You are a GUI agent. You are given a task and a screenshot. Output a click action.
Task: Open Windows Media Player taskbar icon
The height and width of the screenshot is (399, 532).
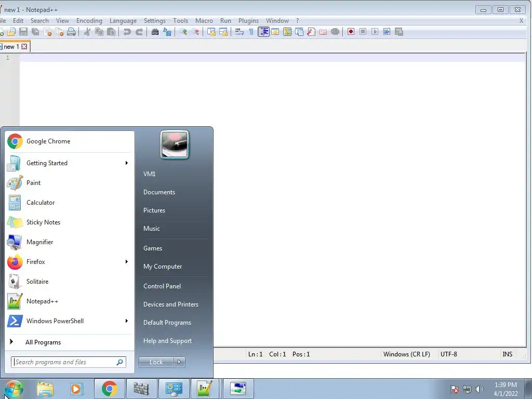[77, 389]
